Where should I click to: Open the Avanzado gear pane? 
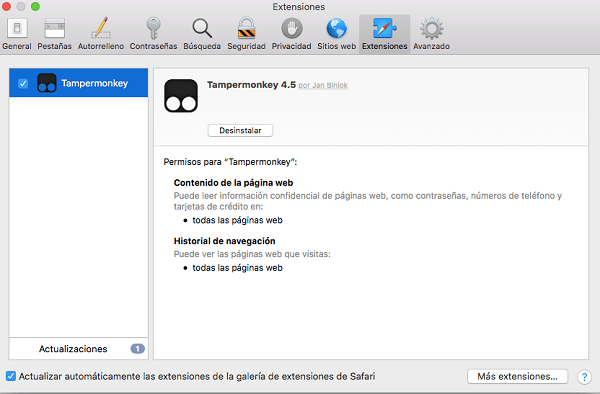[431, 34]
